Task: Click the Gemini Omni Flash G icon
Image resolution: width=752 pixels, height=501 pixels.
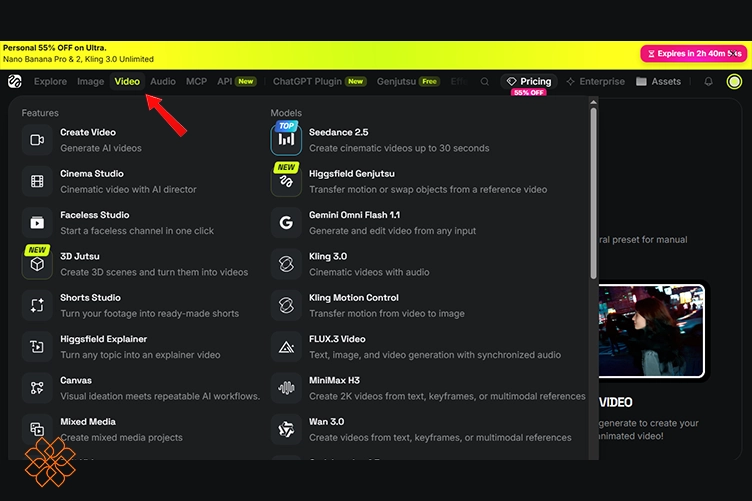Action: pyautogui.click(x=286, y=222)
